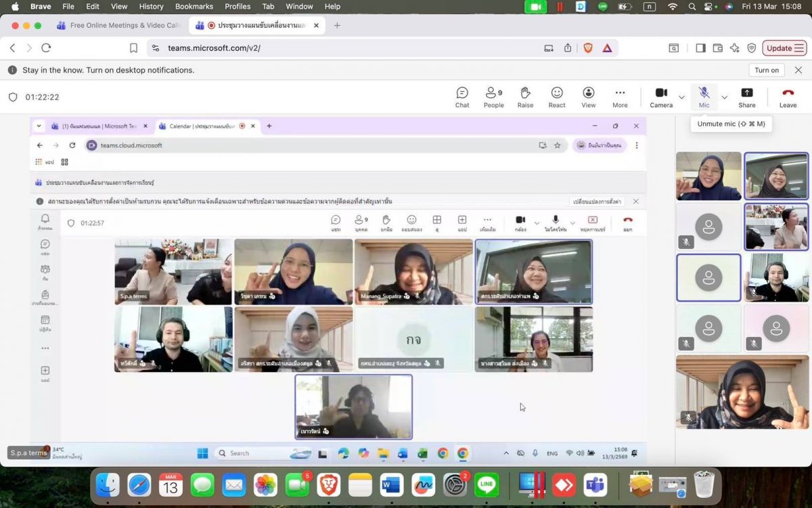Change the meeting View layout
The width and height of the screenshot is (812, 508).
pyautogui.click(x=589, y=97)
